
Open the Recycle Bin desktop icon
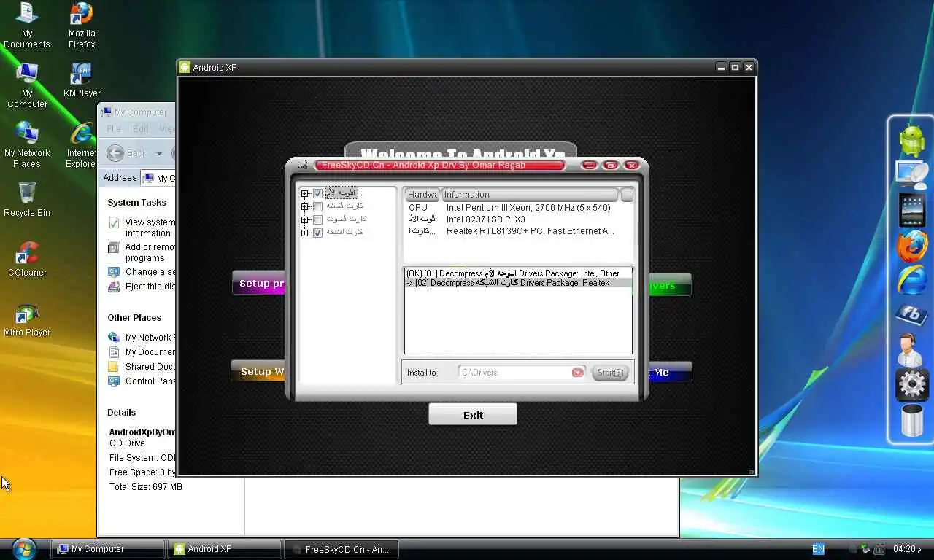click(27, 200)
